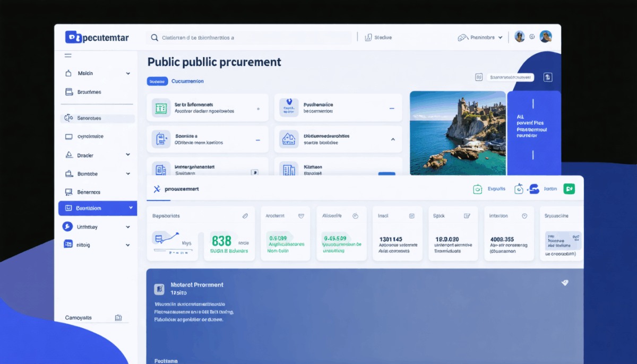Click the Iractin button
Image resolution: width=637 pixels, height=364 pixels.
(543, 189)
